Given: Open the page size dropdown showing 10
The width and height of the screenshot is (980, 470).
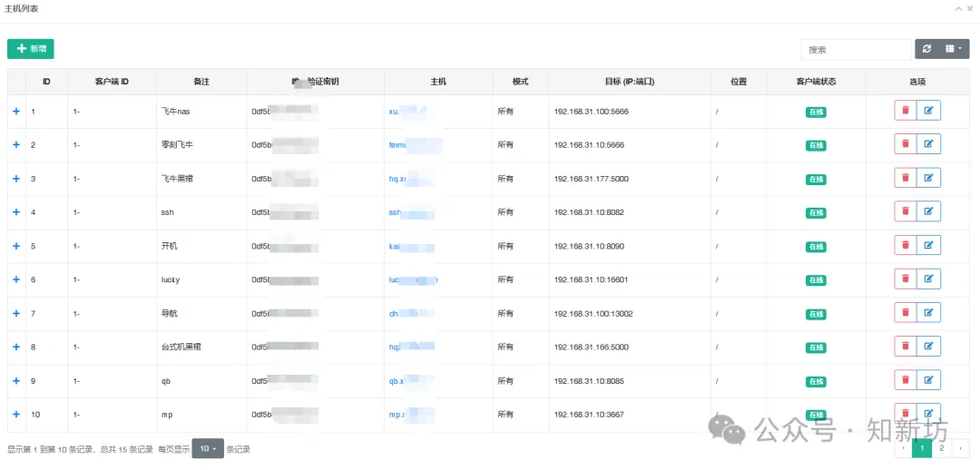Looking at the screenshot, I should (208, 449).
